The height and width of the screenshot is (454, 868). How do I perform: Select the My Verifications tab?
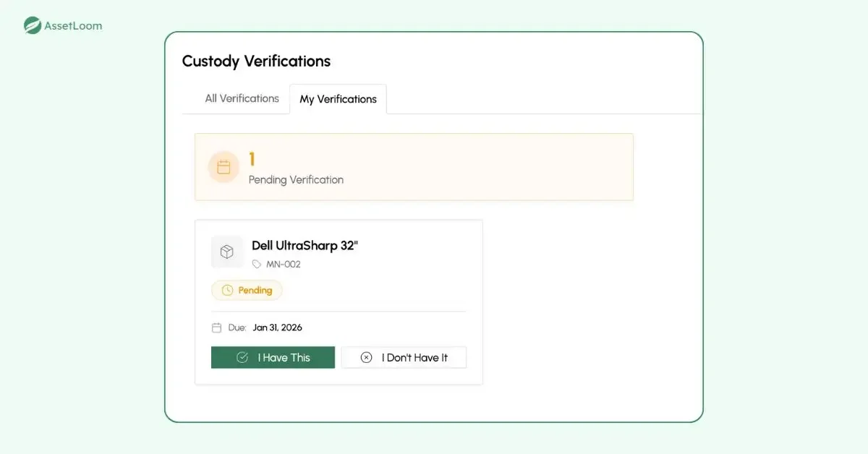338,99
